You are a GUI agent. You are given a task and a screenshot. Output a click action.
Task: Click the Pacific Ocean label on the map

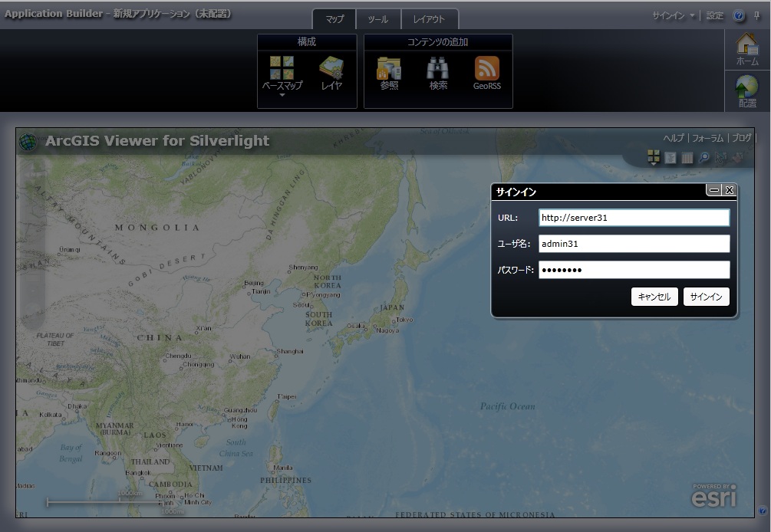507,406
